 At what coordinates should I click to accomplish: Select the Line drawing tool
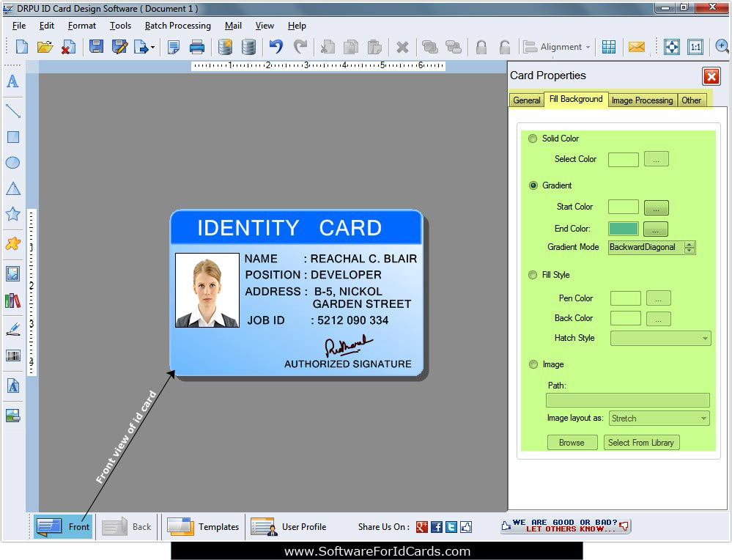coord(12,111)
